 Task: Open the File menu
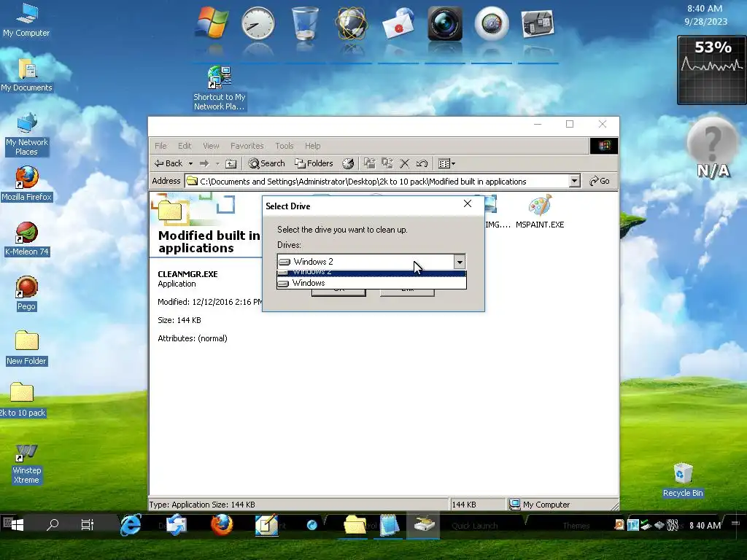160,146
